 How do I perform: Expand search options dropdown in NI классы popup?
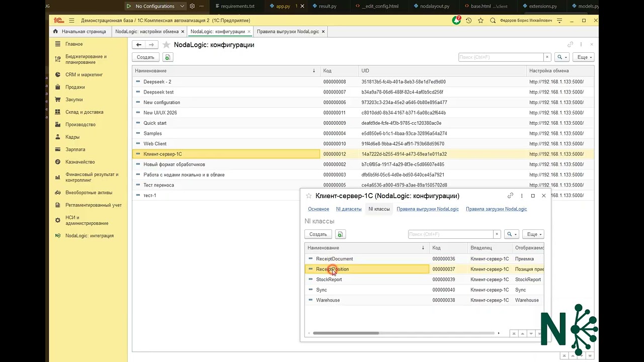[x=512, y=234]
